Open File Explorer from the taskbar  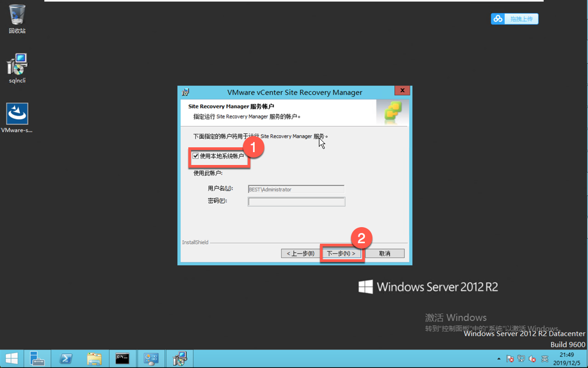(94, 358)
